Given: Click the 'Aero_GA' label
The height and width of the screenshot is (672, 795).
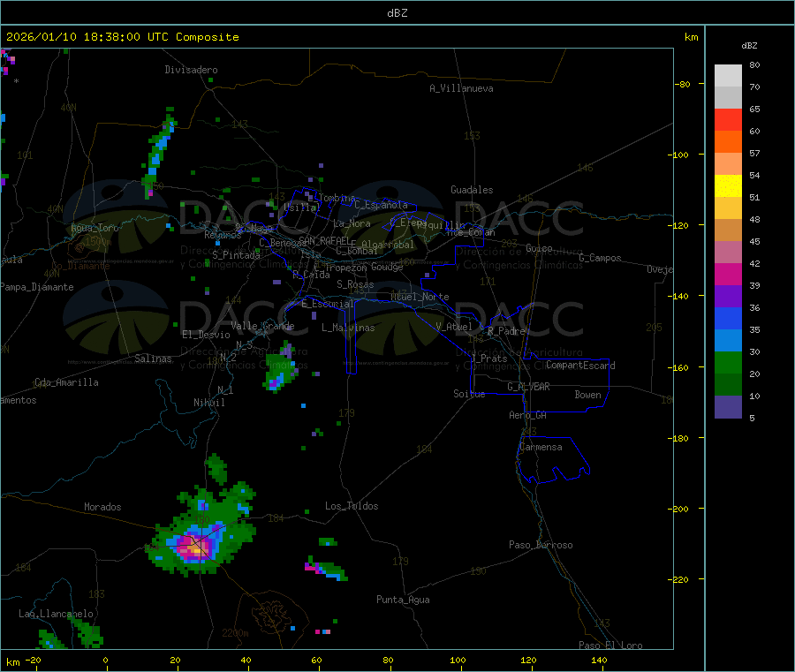Looking at the screenshot, I should 528,415.
